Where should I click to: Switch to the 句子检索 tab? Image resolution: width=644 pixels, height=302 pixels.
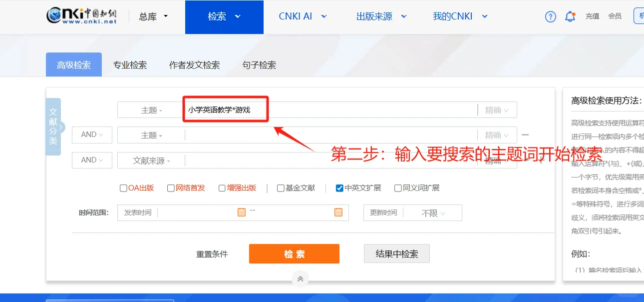point(259,65)
